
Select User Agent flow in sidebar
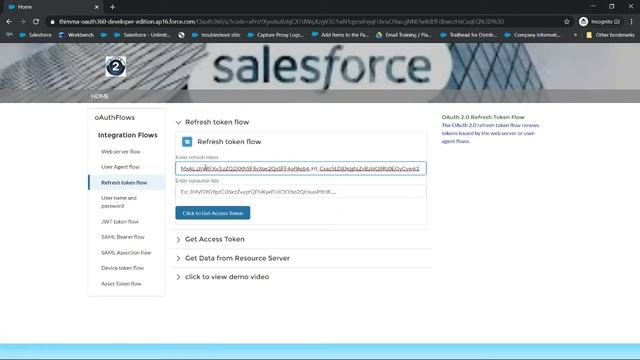[120, 167]
